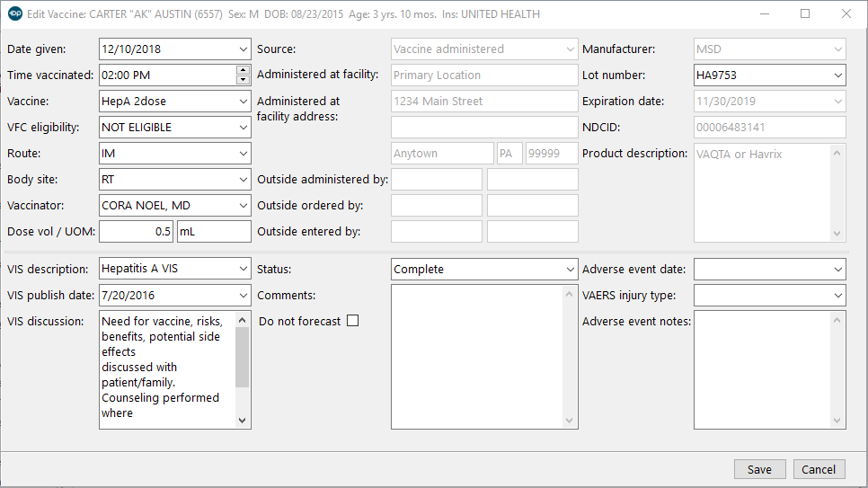
Task: Close the Edit Vaccine window
Action: (846, 13)
